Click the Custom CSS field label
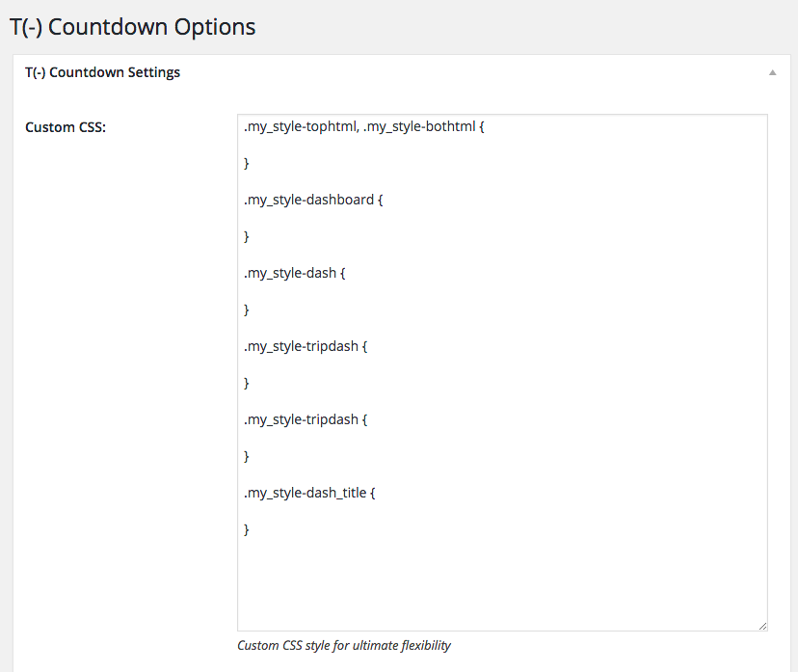The width and height of the screenshot is (798, 672). pos(66,127)
